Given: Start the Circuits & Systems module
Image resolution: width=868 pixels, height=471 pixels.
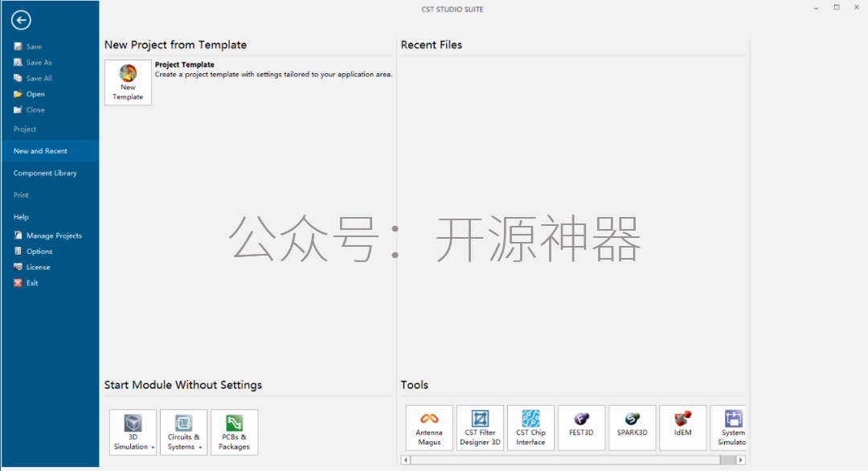Looking at the screenshot, I should [184, 432].
